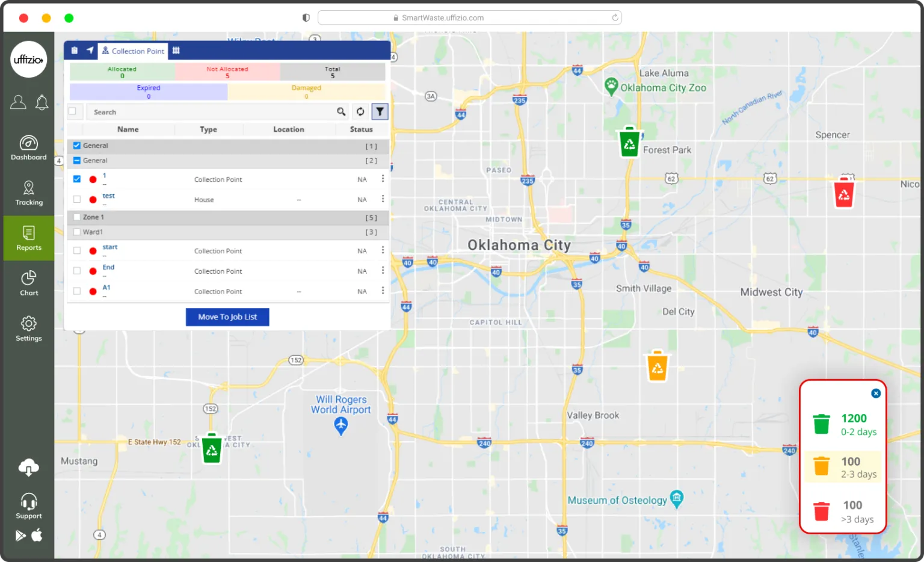The height and width of the screenshot is (562, 924).
Task: Tick the Zone 1 group checkbox
Action: [77, 217]
